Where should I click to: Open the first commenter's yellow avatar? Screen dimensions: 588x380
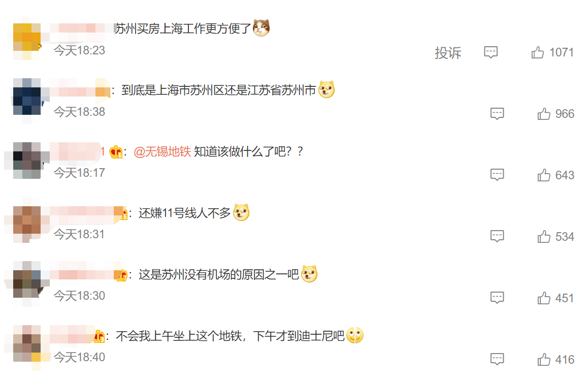(x=27, y=37)
